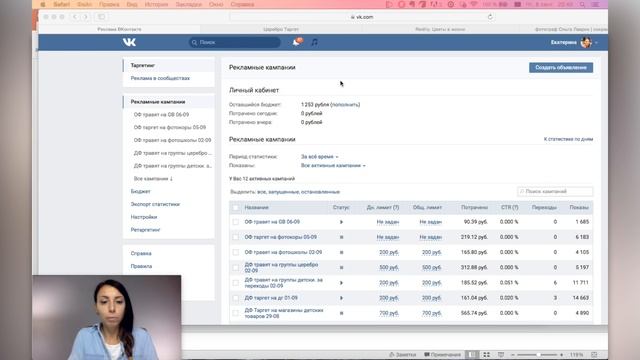Viewport: 640px width, 360px height.
Task: Click the zoom-out minus next to slider
Action: pos(513,355)
